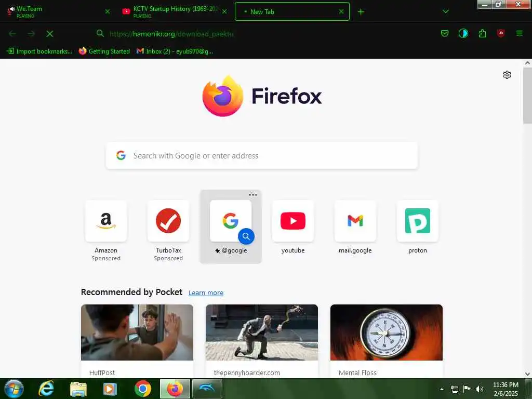532x399 pixels.
Task: Open Windows Start menu
Action: coord(14,389)
